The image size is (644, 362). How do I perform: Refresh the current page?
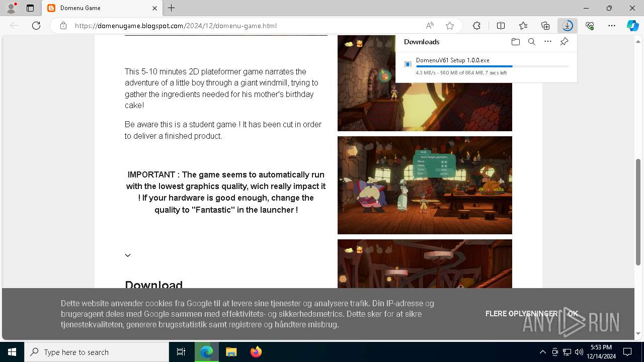click(x=36, y=26)
